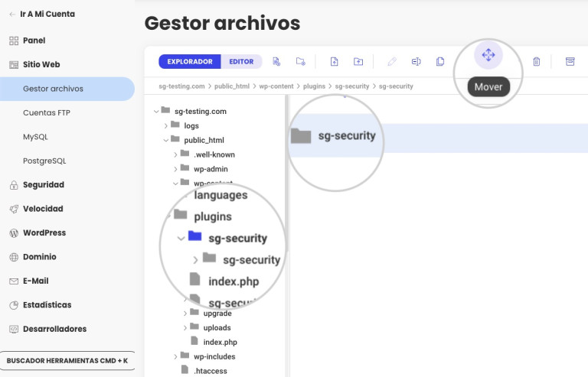Click the Mover (move) icon

tap(488, 55)
